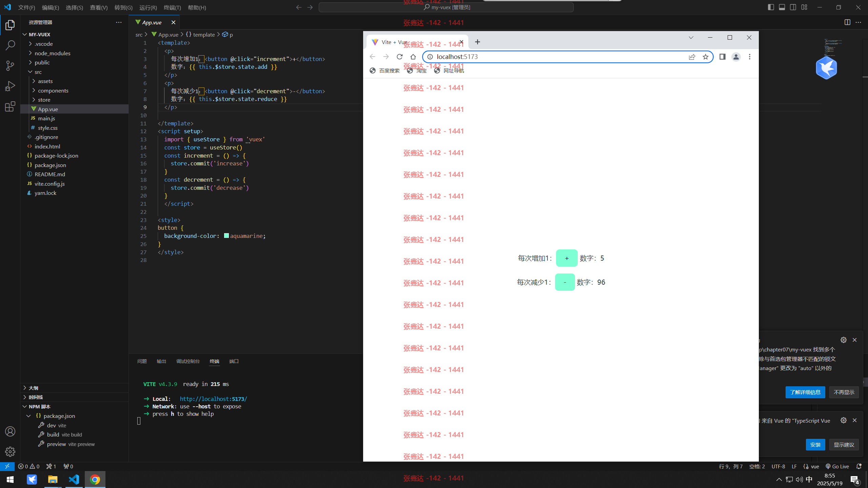
Task: Click the - decrement button in browser
Action: tap(565, 282)
